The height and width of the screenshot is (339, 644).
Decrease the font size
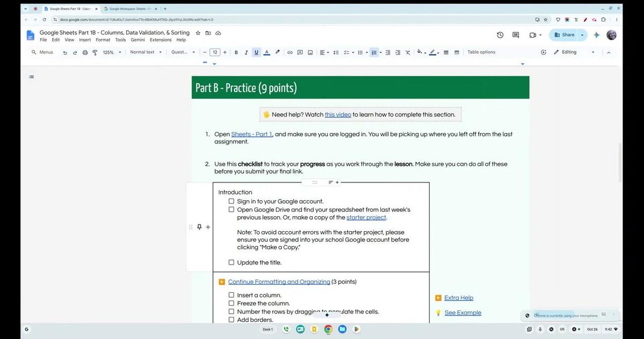205,53
